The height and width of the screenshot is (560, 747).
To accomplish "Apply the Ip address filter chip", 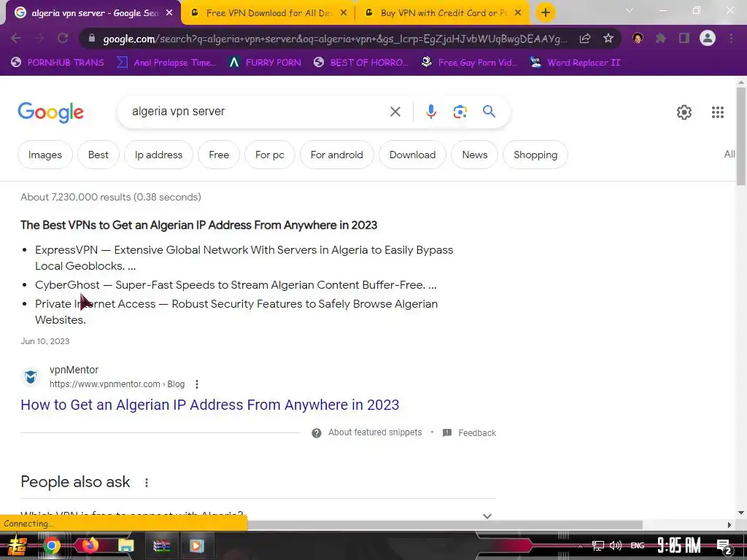I will tap(158, 155).
